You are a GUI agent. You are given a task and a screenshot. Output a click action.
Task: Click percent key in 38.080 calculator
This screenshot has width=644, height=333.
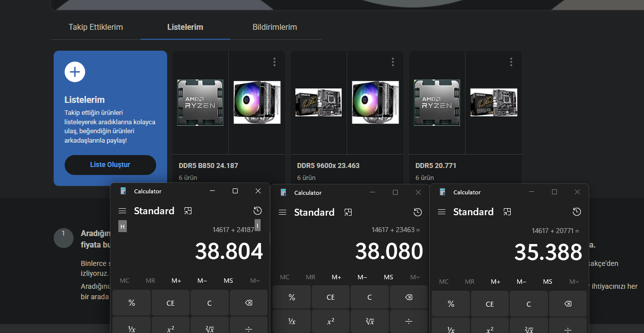point(292,297)
